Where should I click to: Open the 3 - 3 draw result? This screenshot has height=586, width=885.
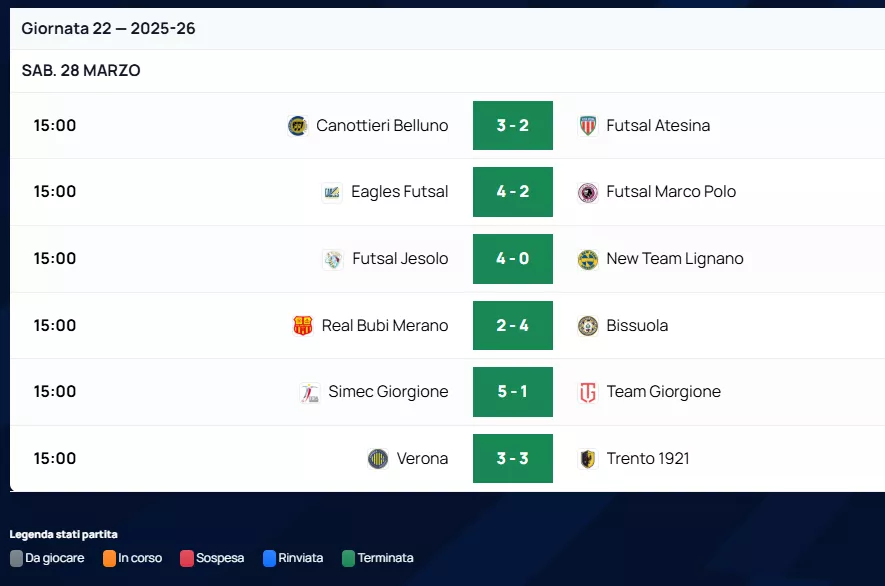[x=513, y=459]
